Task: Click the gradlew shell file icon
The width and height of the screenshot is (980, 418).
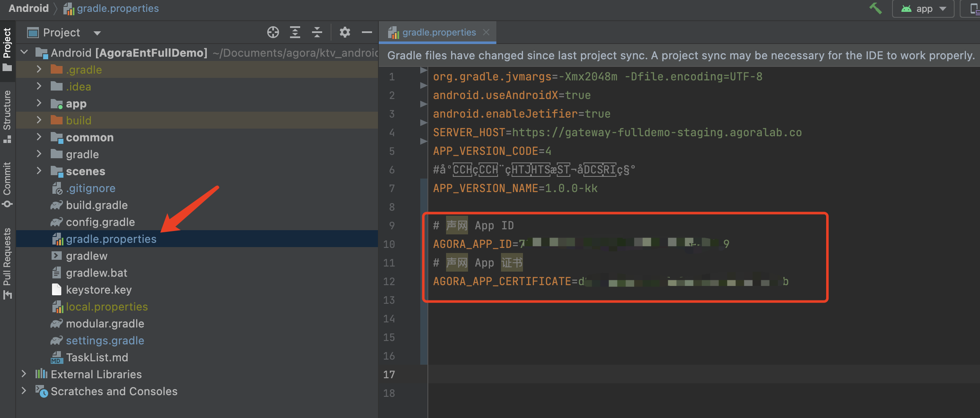Action: [57, 256]
